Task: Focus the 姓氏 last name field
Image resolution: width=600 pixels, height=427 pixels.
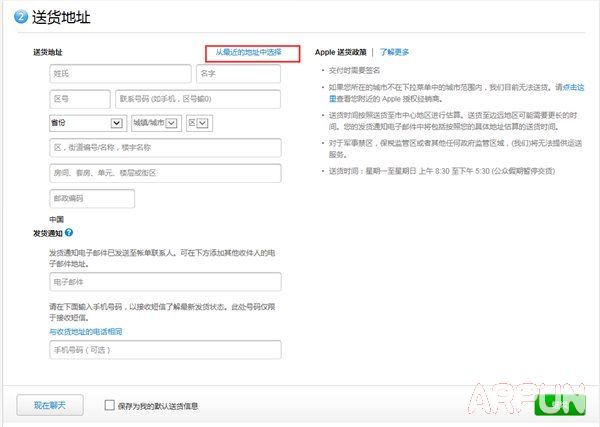Action: 119,74
